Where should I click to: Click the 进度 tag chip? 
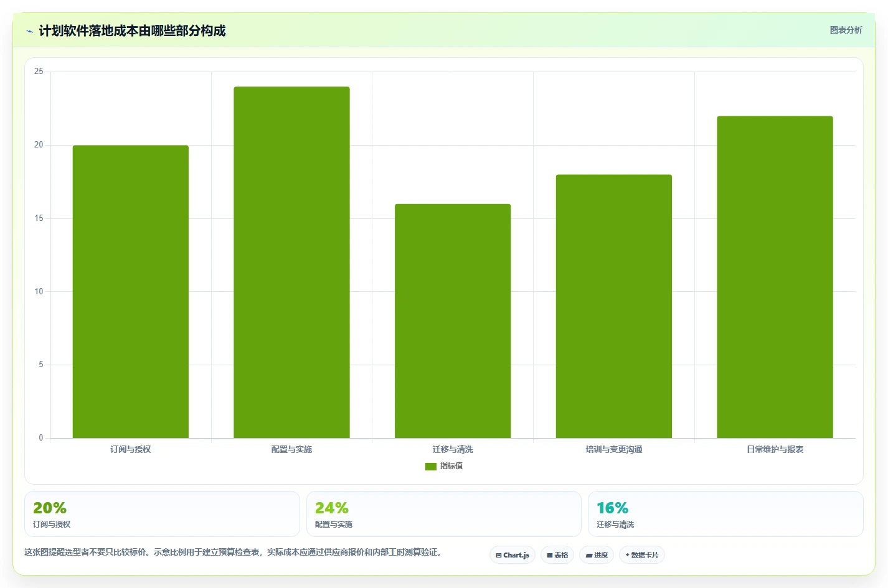point(597,555)
